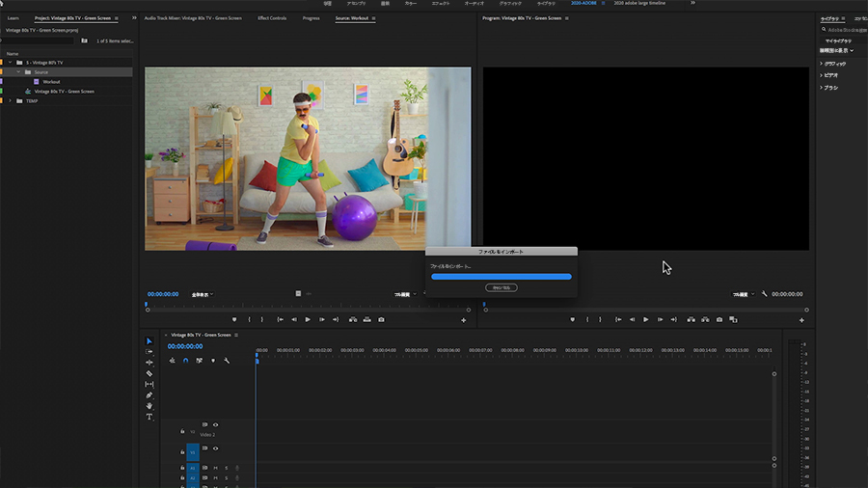Play the Program monitor
Viewport: 868px width, 488px height.
[645, 320]
